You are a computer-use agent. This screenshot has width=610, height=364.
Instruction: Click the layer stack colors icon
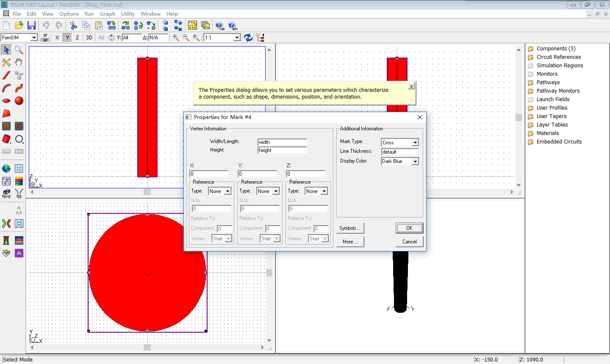tap(19, 181)
